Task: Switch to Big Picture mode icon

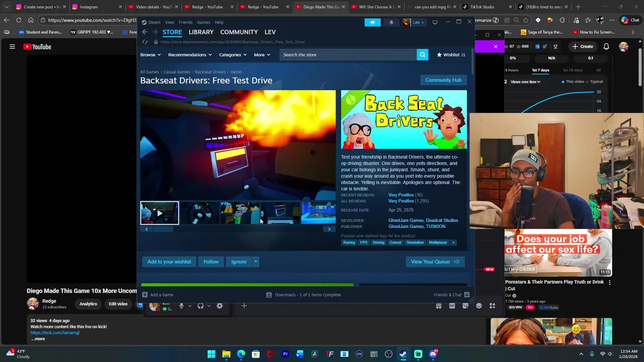Action: [435, 22]
